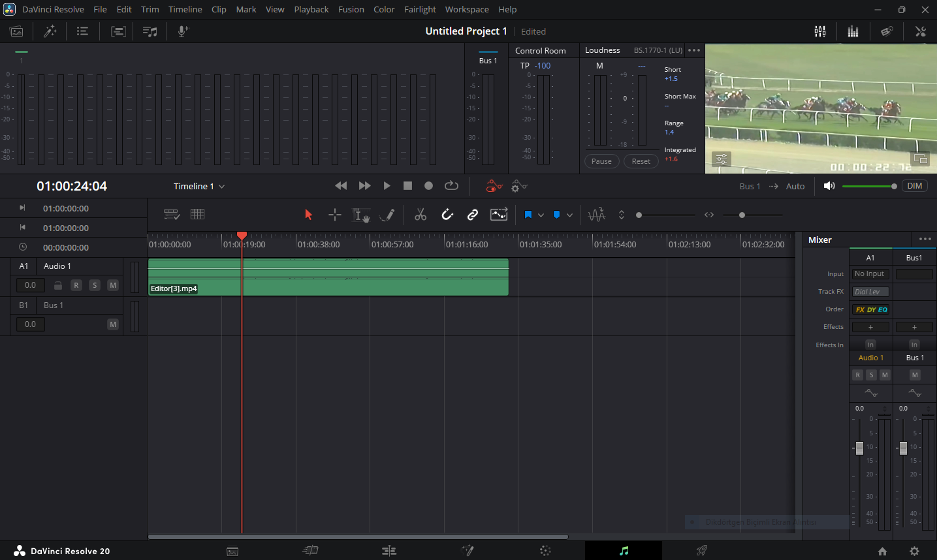Click the Loop playback icon
Viewport: 937px width, 560px height.
(x=451, y=186)
